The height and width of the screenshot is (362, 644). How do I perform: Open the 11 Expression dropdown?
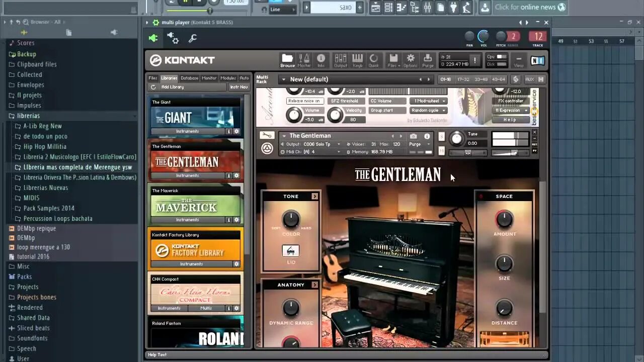click(x=511, y=111)
